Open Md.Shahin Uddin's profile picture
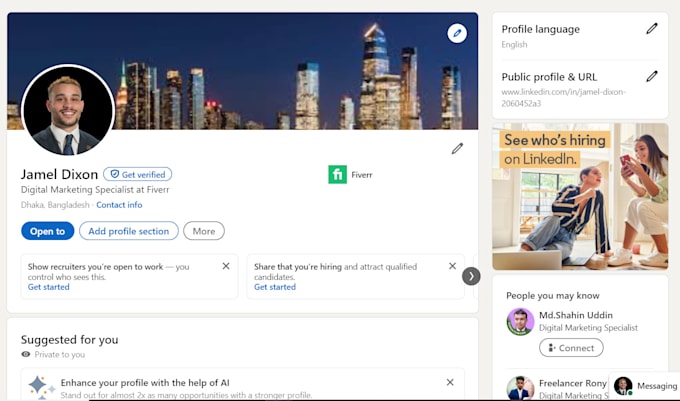This screenshot has width=680, height=401. pos(520,322)
